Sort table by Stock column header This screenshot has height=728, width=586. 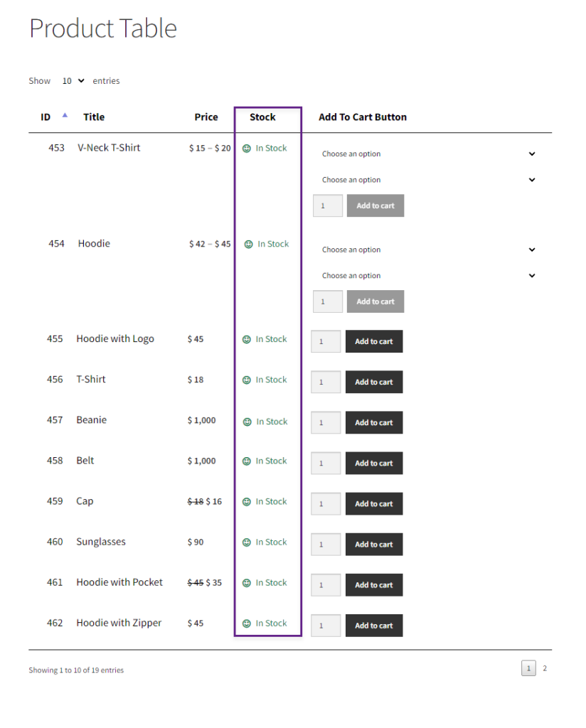click(262, 117)
